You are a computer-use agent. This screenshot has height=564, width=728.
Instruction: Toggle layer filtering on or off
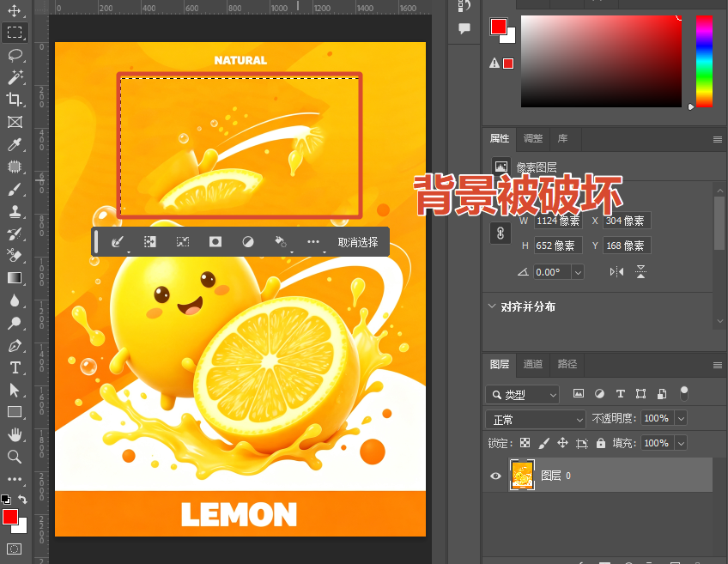[684, 393]
